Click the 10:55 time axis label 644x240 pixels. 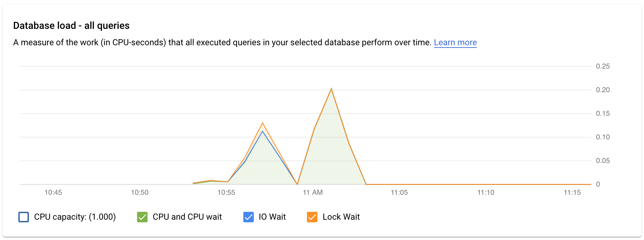(226, 192)
